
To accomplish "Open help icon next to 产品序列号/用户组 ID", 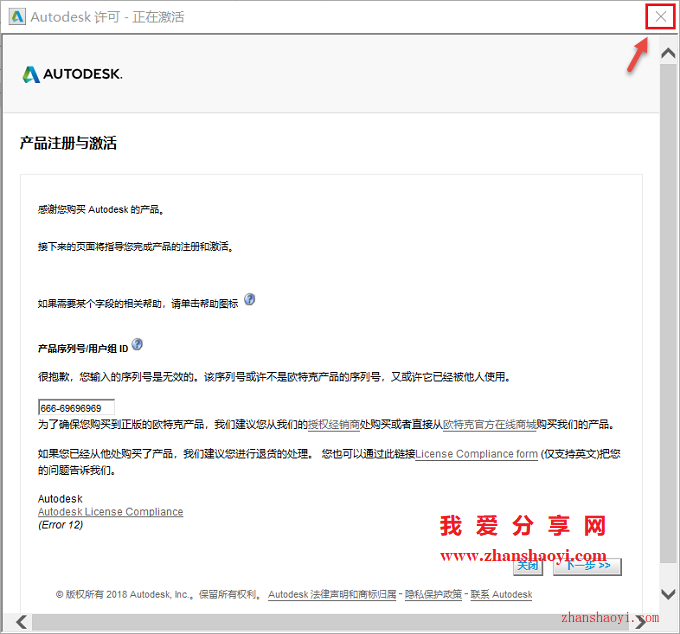I will (x=137, y=344).
